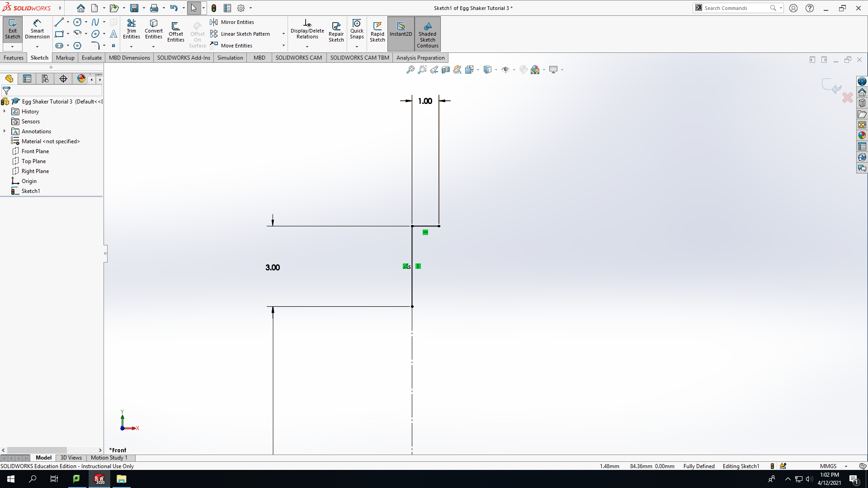Open the Trim Entities dropdown arrow
The image size is (868, 488).
tap(131, 47)
